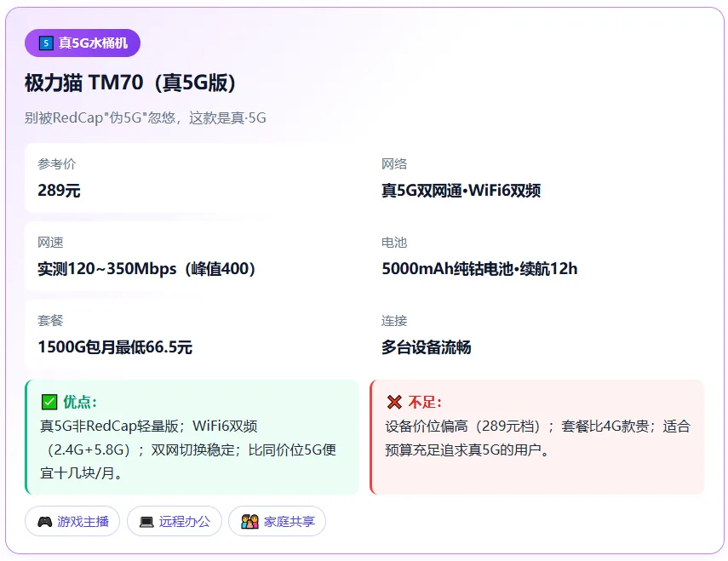This screenshot has height=561, width=728.
Task: Click the 优点: heading
Action: (80, 402)
